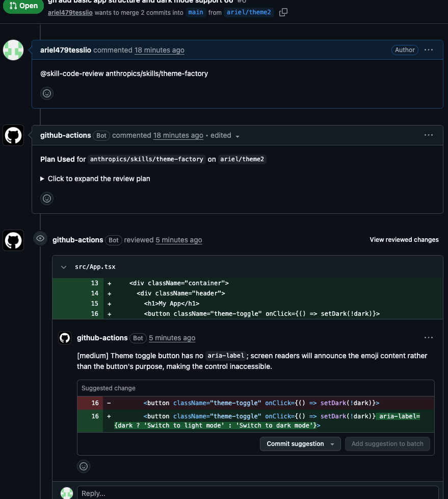Open View reviewed changes

(404, 240)
